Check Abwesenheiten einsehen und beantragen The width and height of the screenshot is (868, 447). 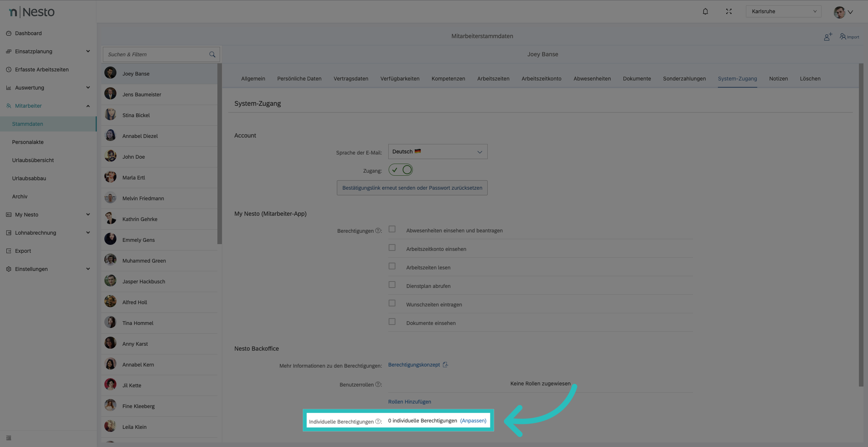(392, 229)
